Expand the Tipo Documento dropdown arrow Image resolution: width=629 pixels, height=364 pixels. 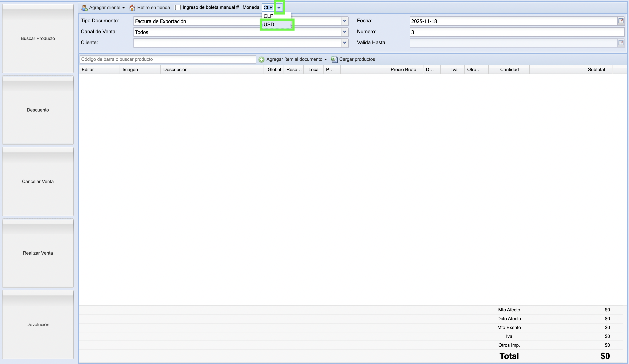click(344, 21)
